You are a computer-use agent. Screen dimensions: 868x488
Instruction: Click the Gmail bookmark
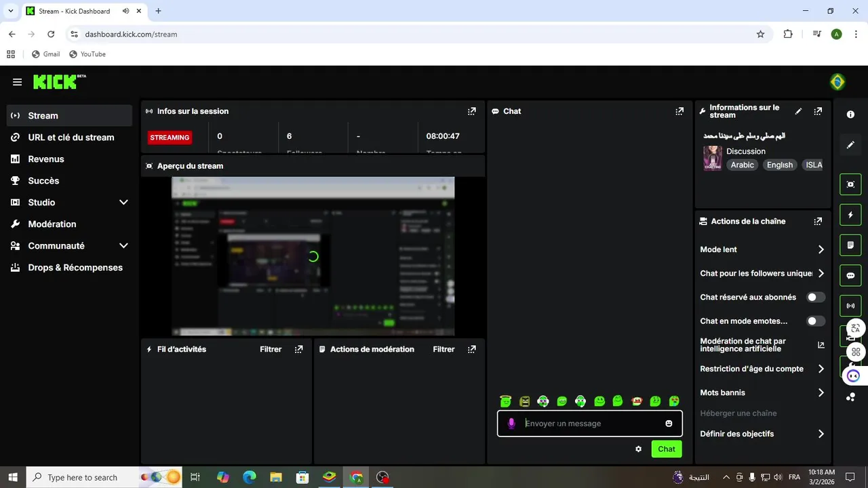45,54
